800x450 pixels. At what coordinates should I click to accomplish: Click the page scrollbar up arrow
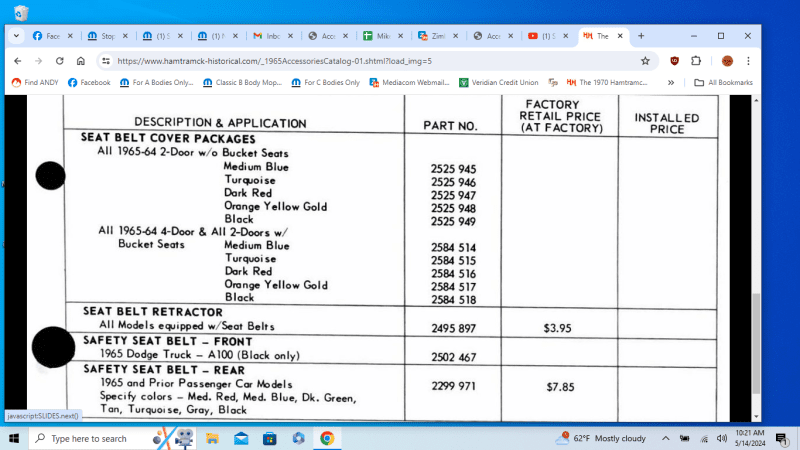click(x=756, y=101)
